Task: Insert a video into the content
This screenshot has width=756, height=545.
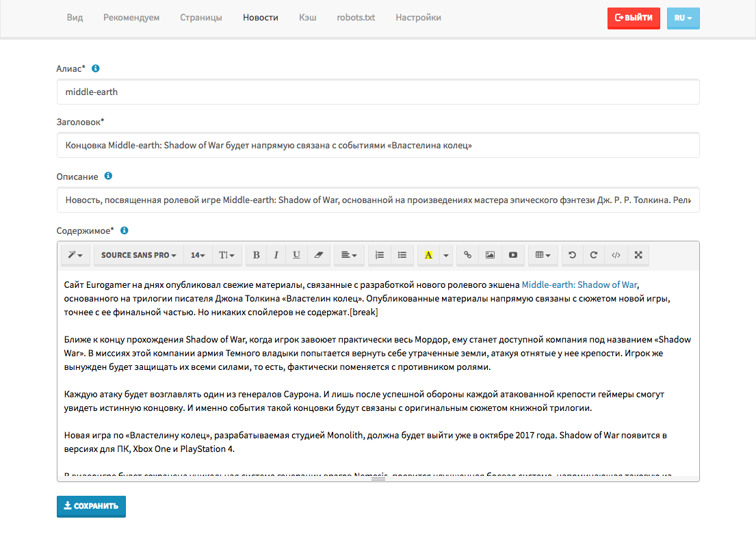Action: pyautogui.click(x=512, y=255)
